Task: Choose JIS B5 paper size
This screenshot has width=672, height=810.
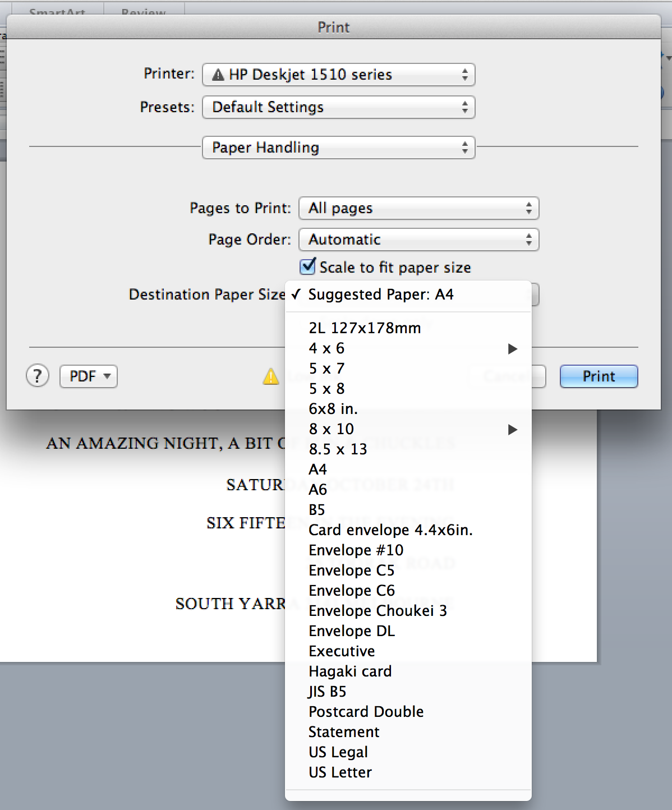Action: pos(408,692)
